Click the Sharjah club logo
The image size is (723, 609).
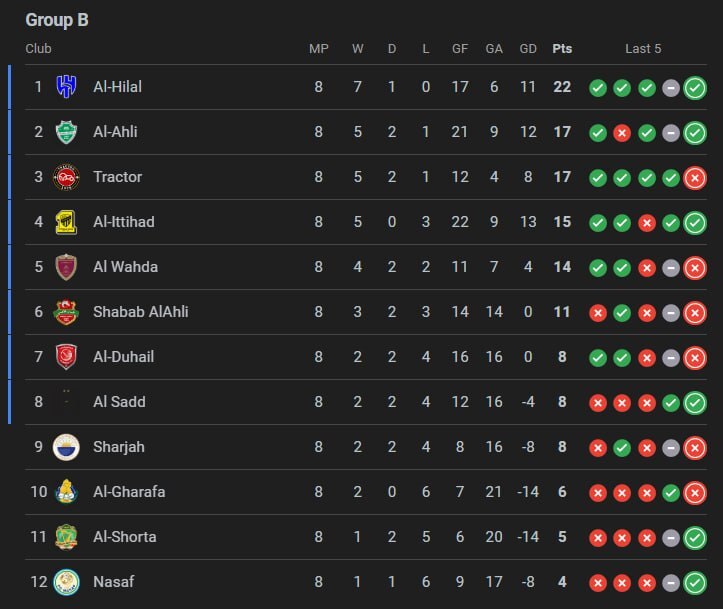click(66, 447)
